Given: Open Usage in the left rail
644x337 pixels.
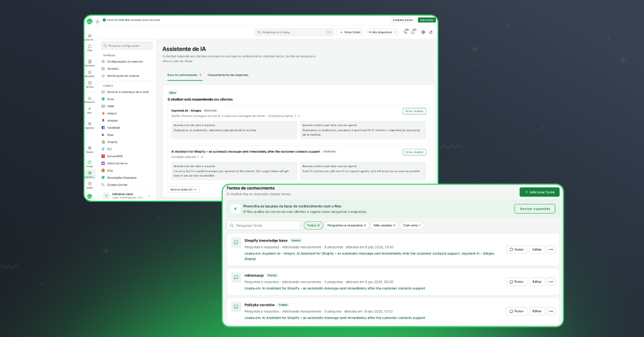Looking at the screenshot, I should click(90, 163).
